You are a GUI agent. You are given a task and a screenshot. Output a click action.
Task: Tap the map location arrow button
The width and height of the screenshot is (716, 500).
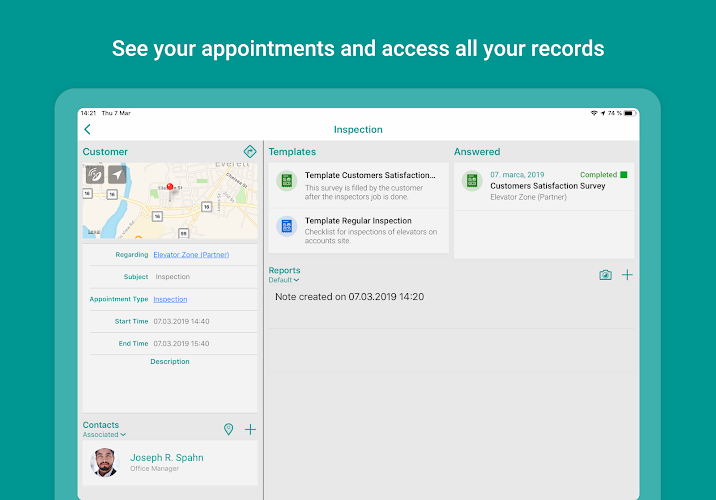(x=117, y=175)
